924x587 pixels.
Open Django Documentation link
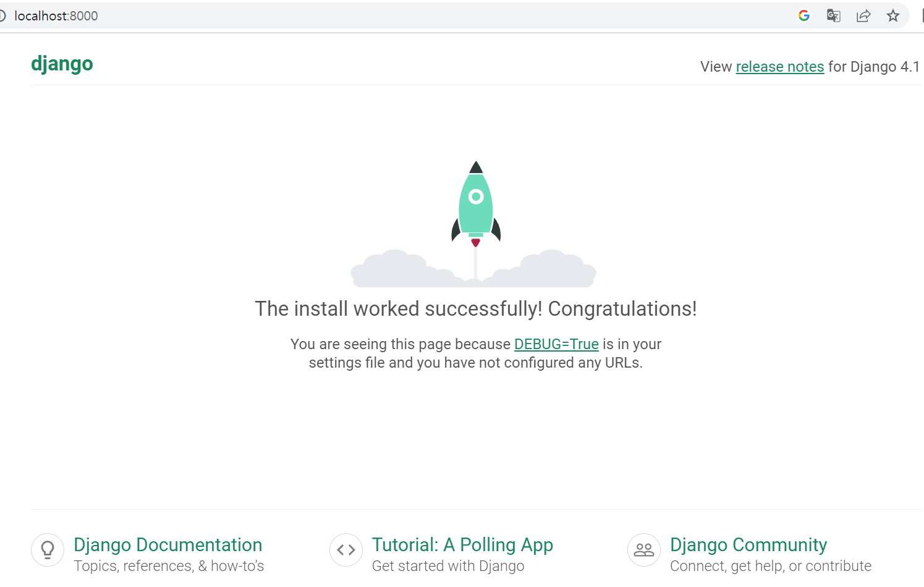tap(168, 545)
